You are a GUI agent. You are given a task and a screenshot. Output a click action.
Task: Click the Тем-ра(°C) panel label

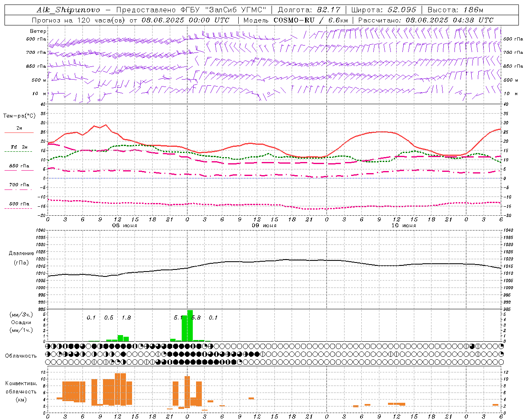click(x=19, y=116)
